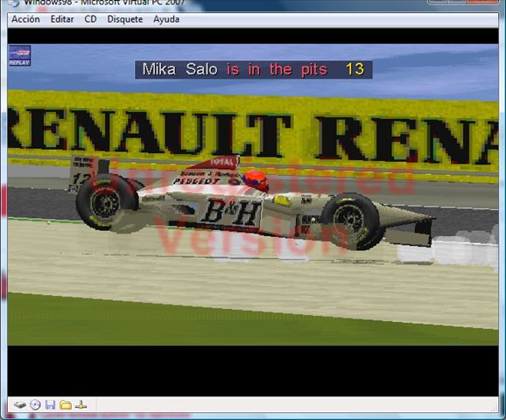Click the REPLAY logo in the game
The width and height of the screenshot is (506, 420).
(19, 55)
